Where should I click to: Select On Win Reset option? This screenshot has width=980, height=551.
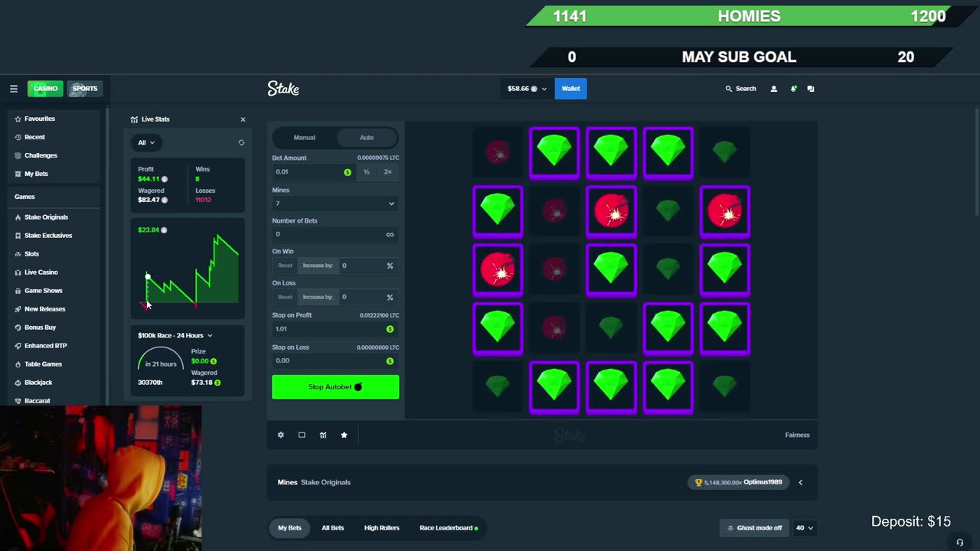tap(285, 266)
